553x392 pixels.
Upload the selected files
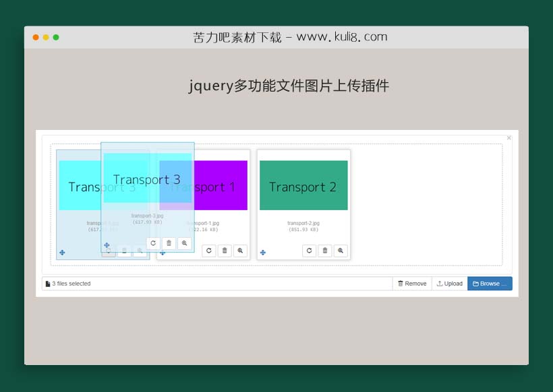pyautogui.click(x=449, y=284)
